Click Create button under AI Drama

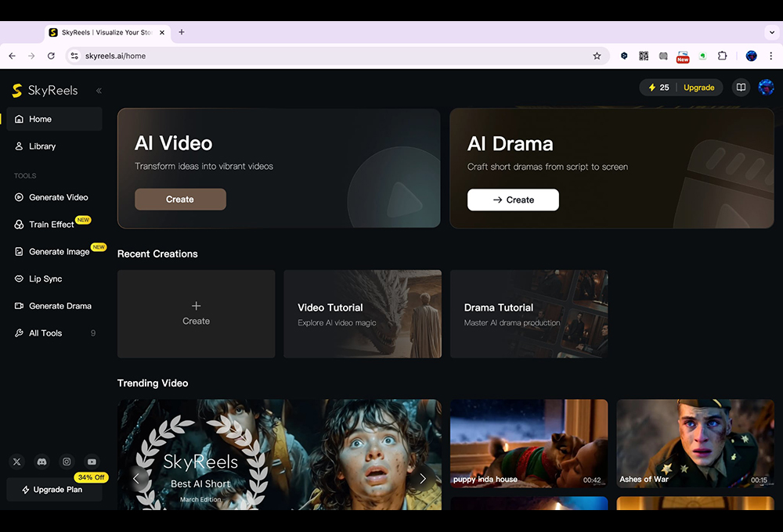coord(513,199)
